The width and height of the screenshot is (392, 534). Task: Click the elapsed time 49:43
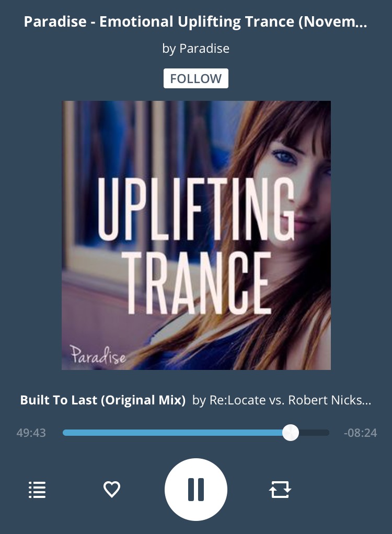(x=31, y=433)
